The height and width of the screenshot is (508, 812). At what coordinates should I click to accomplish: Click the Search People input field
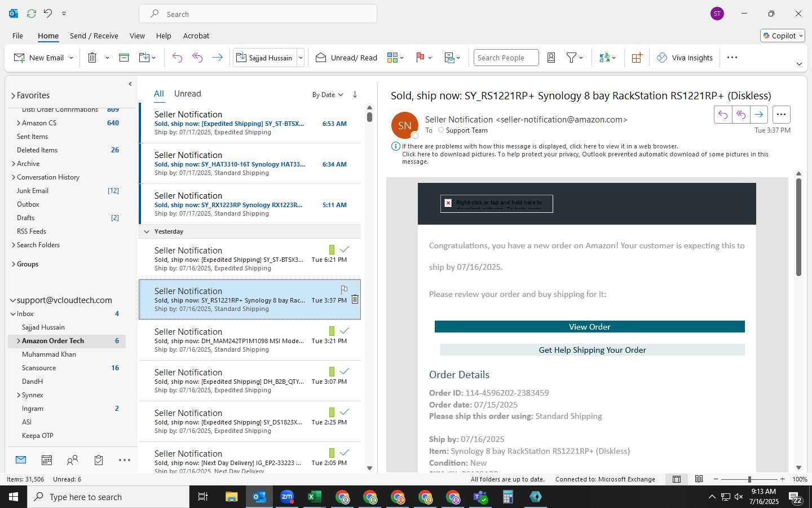506,58
